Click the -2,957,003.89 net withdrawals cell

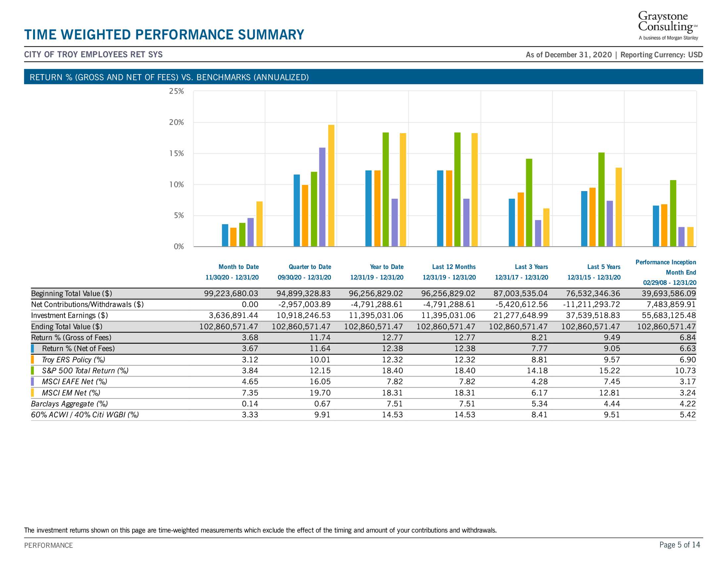(x=304, y=304)
